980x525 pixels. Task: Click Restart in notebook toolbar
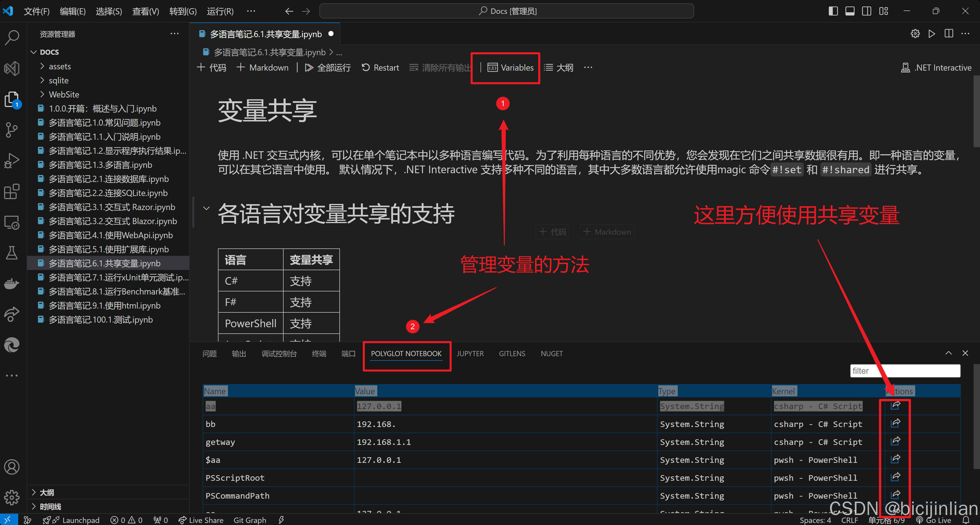[x=380, y=68]
